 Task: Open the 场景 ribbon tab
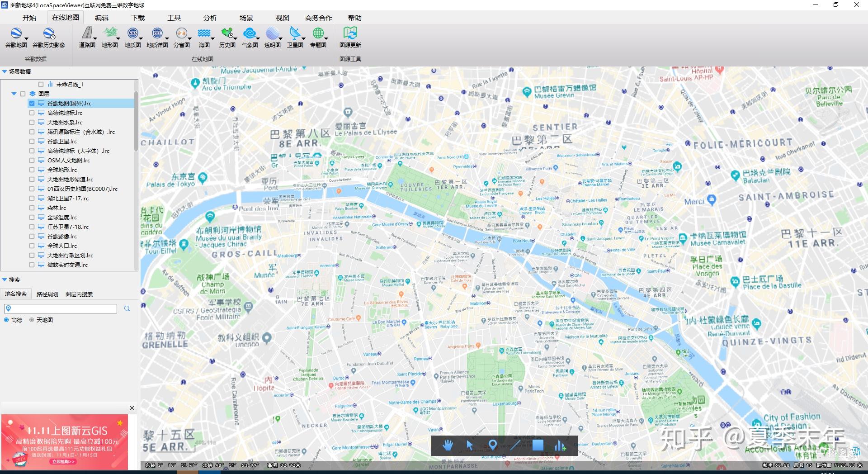click(x=246, y=18)
